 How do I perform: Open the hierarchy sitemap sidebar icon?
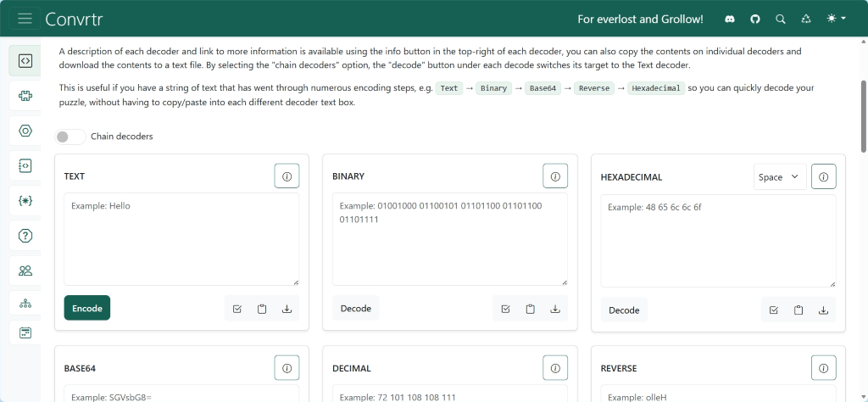(x=25, y=304)
